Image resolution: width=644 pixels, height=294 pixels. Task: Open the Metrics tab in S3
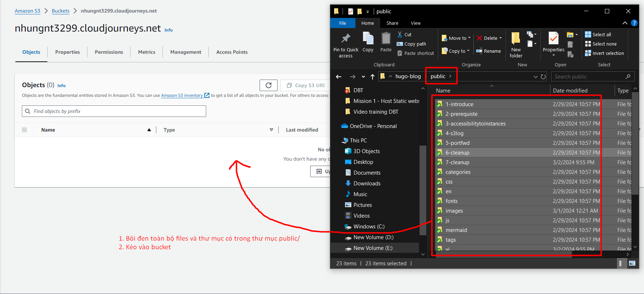click(x=147, y=52)
